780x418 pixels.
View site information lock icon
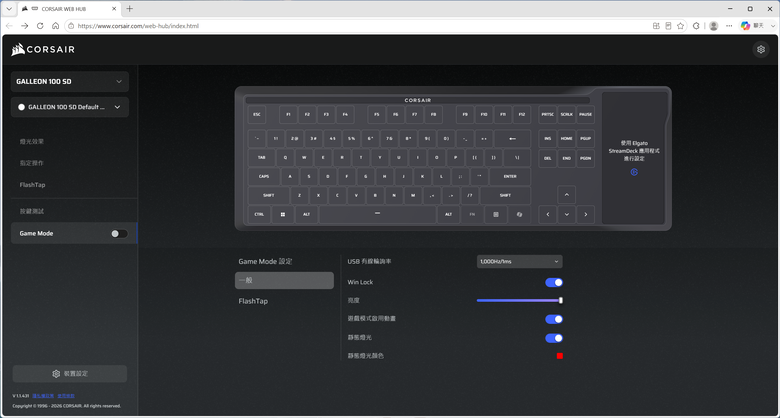tap(71, 26)
